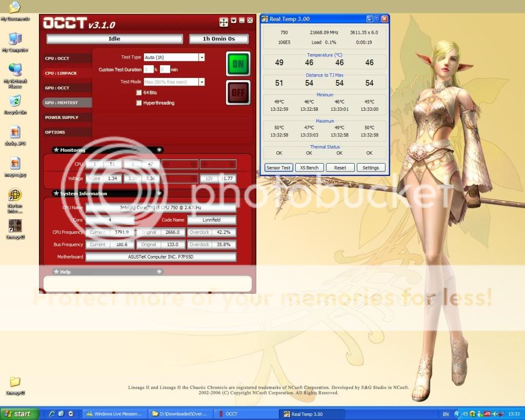Open My Computer desktop icon
Screen dimensions: 525x420
pos(15,39)
